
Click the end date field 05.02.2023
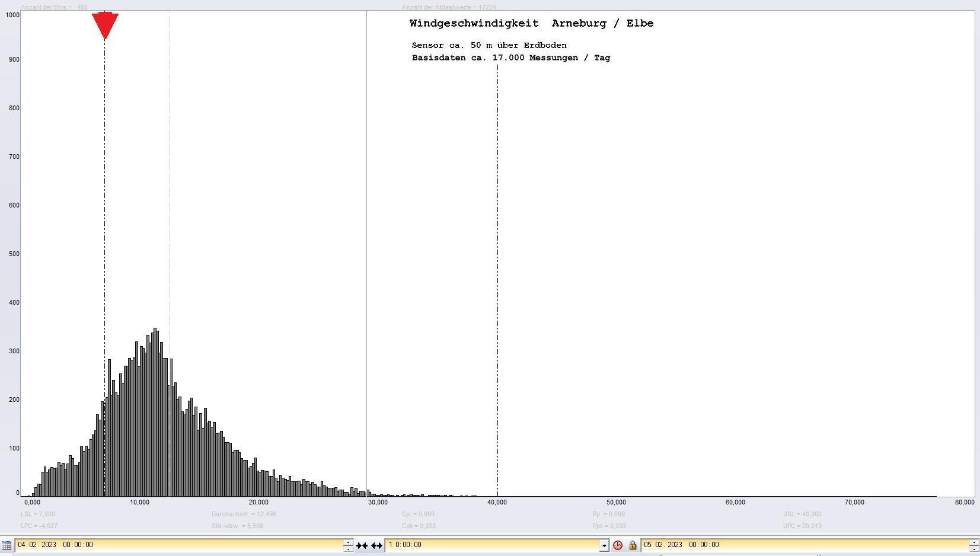click(x=805, y=545)
